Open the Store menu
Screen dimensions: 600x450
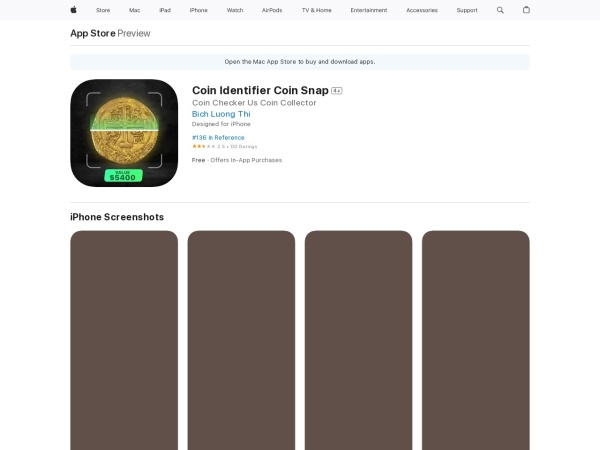click(x=103, y=10)
